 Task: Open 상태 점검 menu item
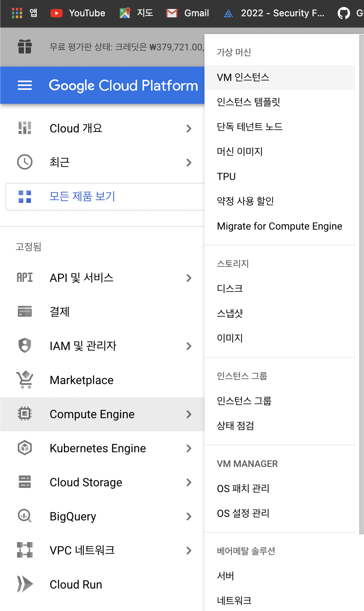click(280, 426)
